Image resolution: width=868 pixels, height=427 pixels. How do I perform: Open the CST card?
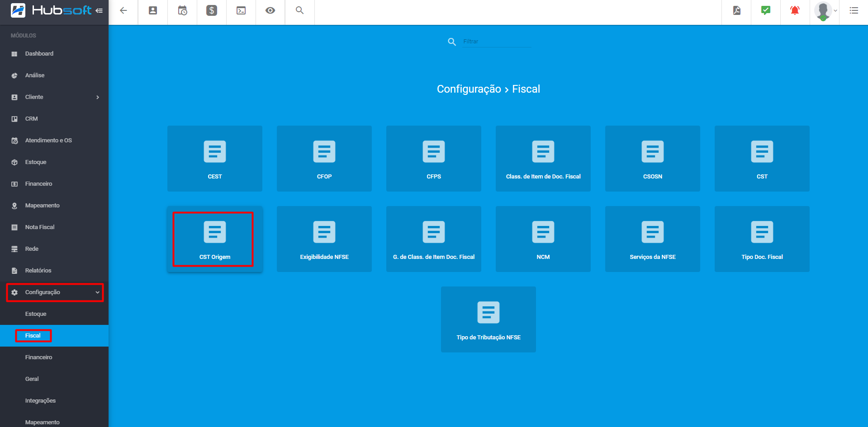[762, 159]
